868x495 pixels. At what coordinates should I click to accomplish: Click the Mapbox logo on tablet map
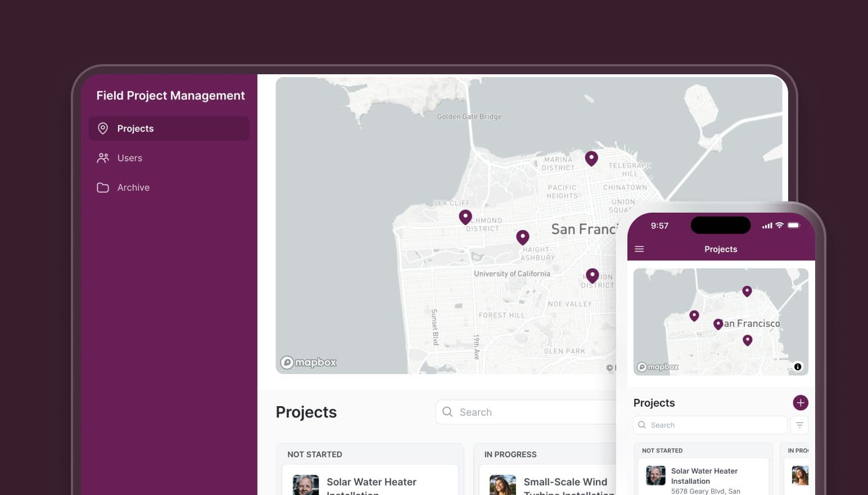(x=309, y=362)
